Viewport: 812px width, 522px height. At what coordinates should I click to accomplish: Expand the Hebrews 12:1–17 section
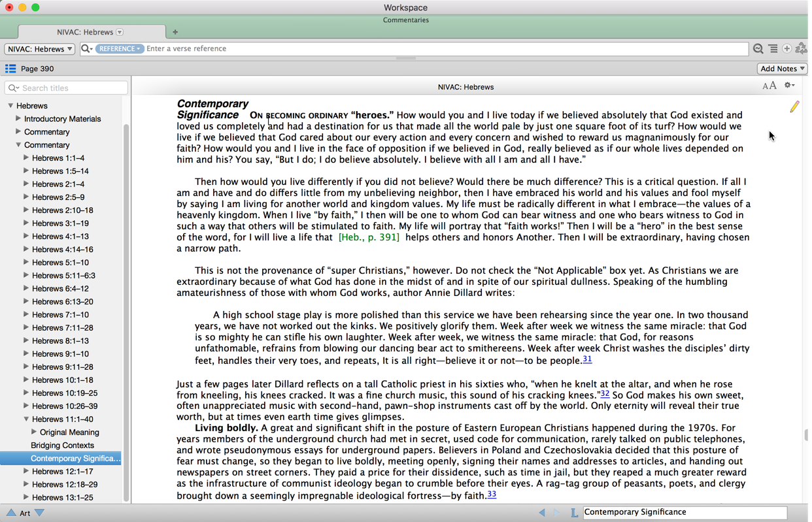(26, 471)
